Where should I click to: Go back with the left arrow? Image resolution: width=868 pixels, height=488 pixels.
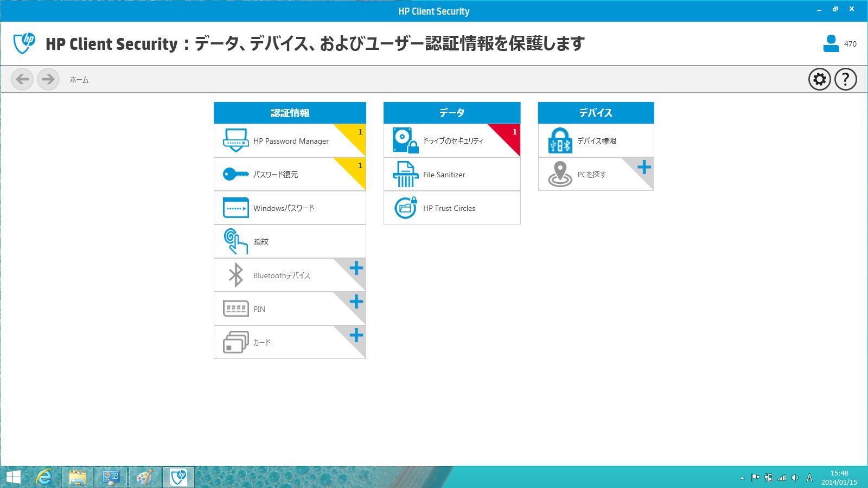[x=22, y=79]
